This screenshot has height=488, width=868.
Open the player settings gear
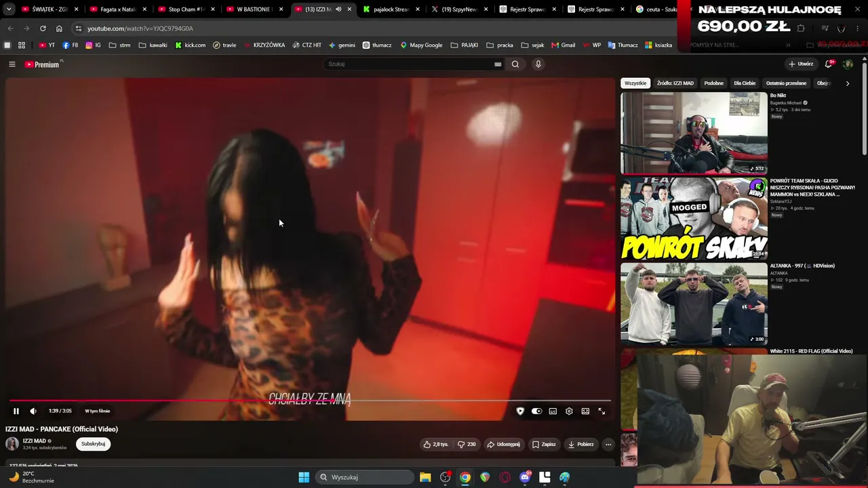pyautogui.click(x=569, y=411)
